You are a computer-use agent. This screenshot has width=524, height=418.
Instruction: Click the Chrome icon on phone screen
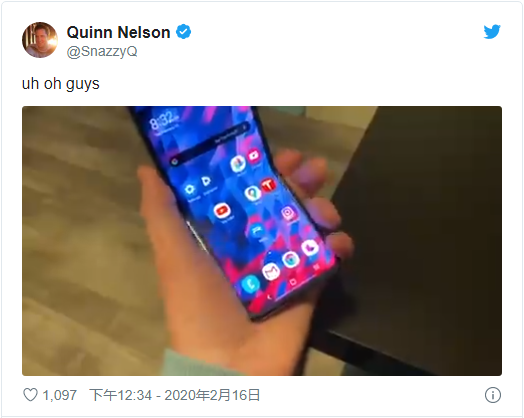click(290, 259)
